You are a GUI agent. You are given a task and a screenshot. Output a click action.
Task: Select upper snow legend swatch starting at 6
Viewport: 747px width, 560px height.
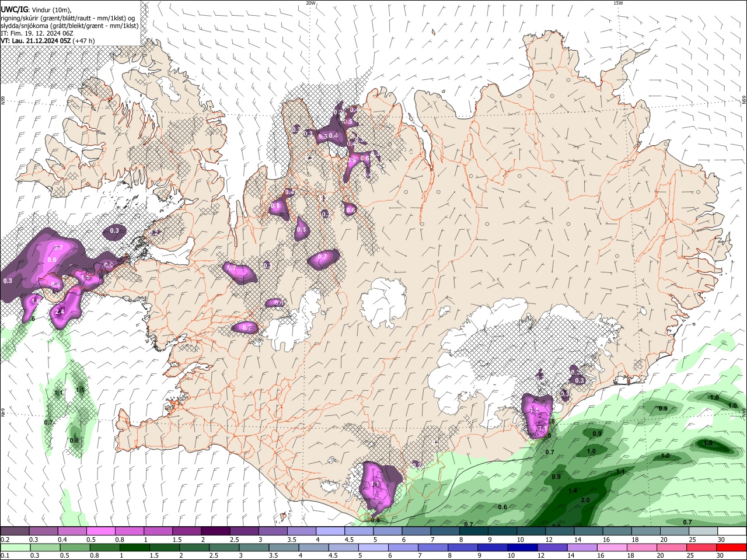click(x=415, y=531)
